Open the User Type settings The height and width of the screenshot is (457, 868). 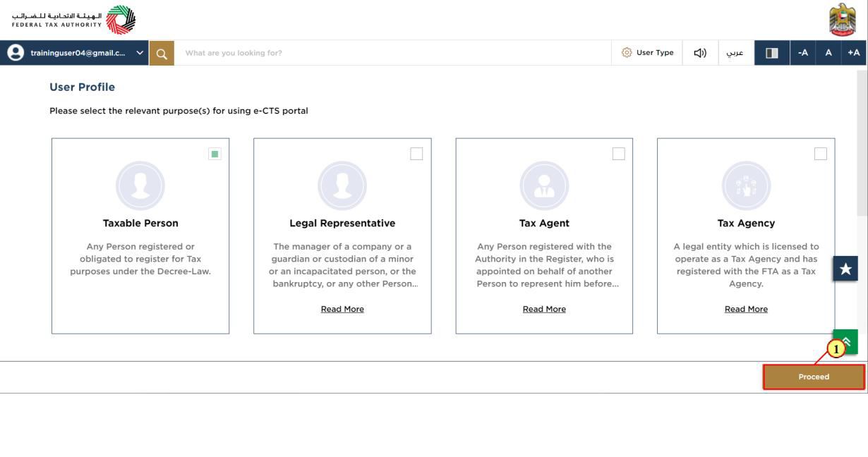pos(647,53)
